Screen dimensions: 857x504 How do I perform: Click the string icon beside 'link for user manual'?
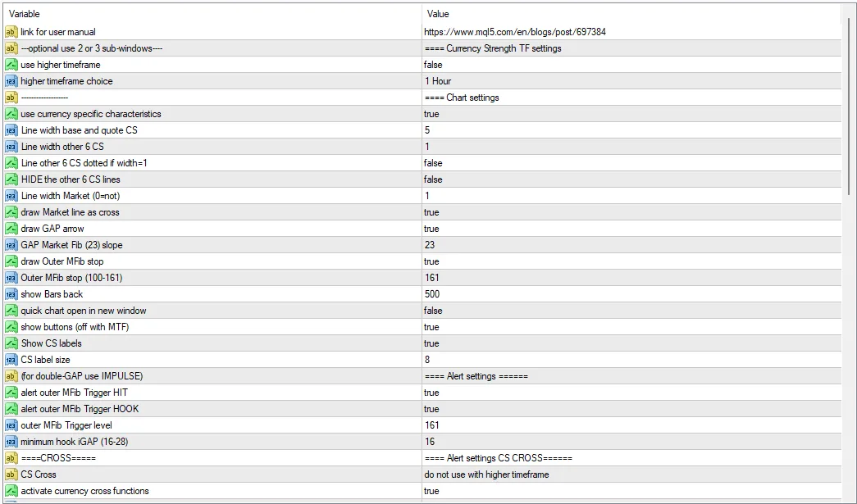point(11,32)
